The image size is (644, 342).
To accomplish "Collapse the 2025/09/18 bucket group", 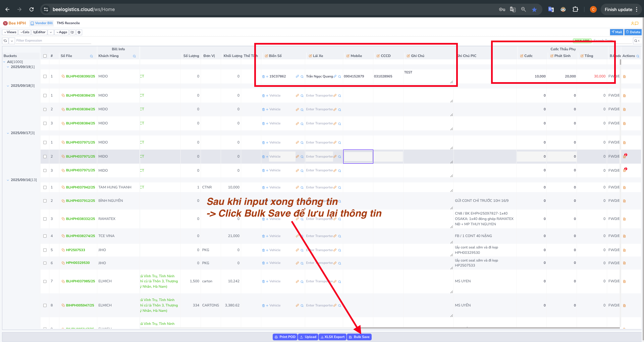I will [x=8, y=86].
